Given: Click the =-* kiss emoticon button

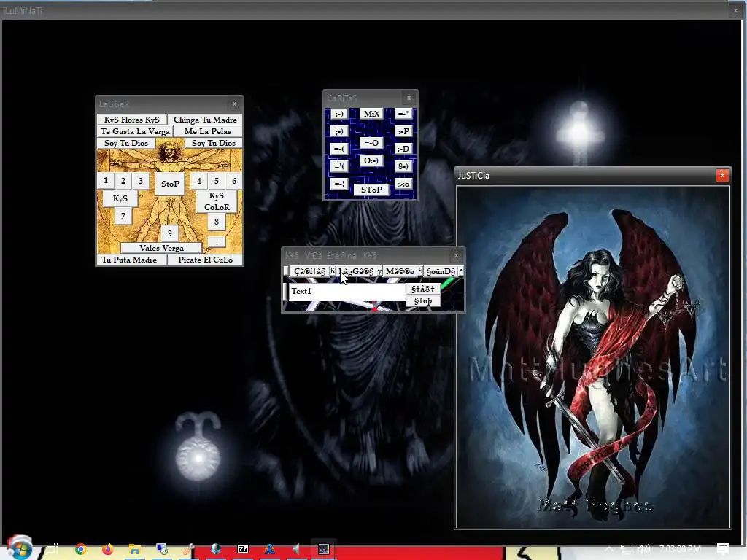Looking at the screenshot, I should (x=403, y=114).
